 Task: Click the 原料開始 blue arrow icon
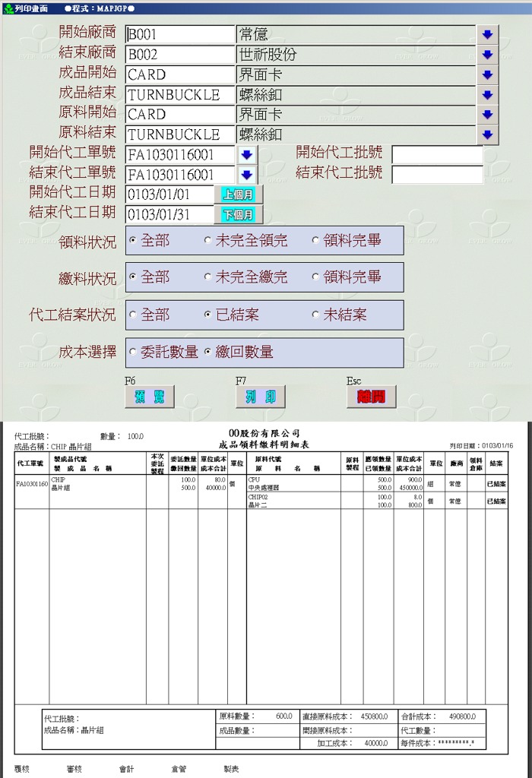pos(487,115)
